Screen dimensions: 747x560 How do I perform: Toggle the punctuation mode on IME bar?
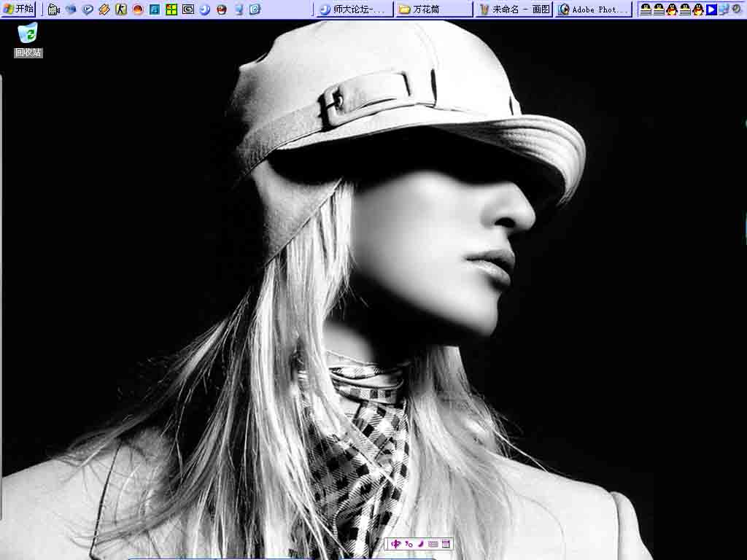[409, 544]
